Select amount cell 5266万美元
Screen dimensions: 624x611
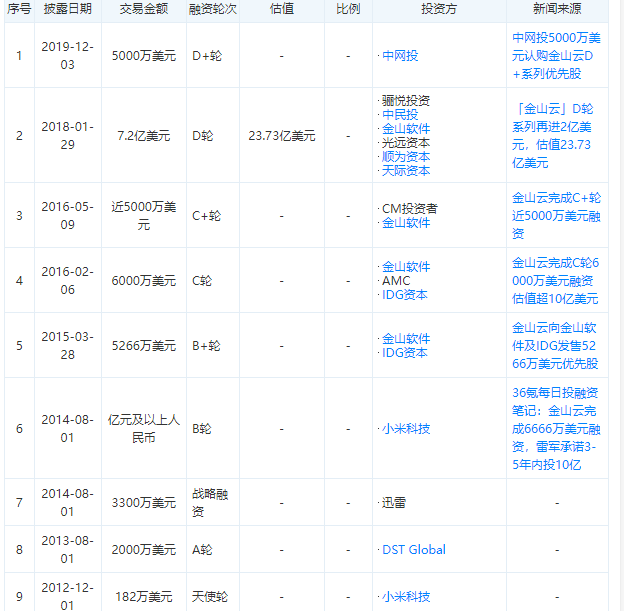[x=144, y=346]
